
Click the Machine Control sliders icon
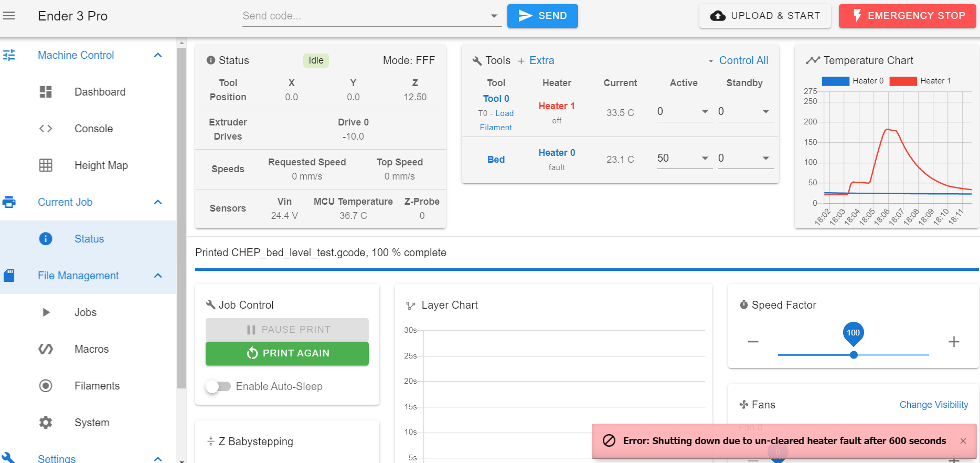click(9, 55)
